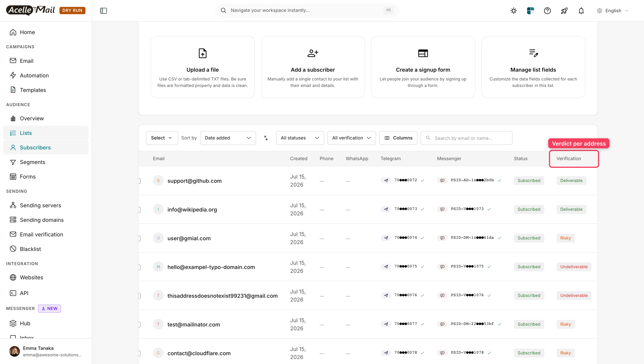Click Emma Tanaka's profile photo

15,351
